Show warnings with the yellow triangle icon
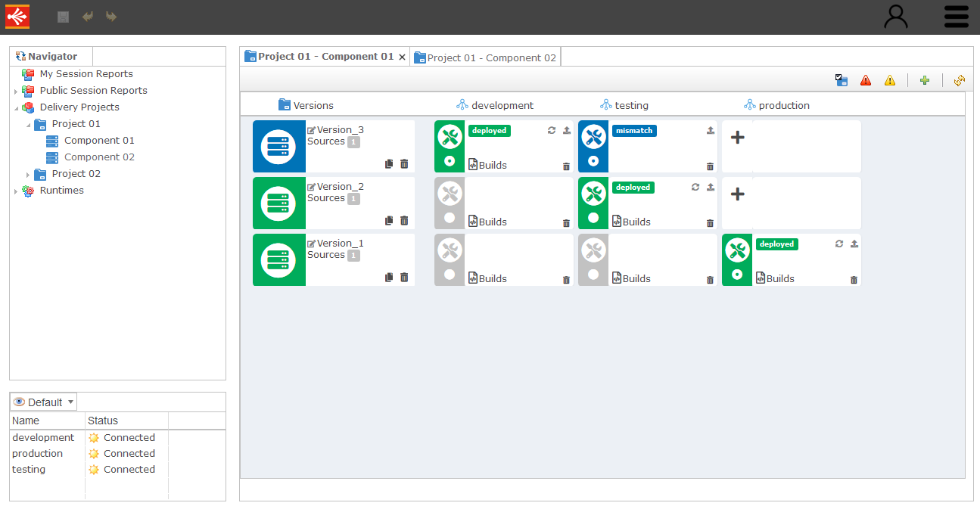The width and height of the screenshot is (980, 506). 890,80
